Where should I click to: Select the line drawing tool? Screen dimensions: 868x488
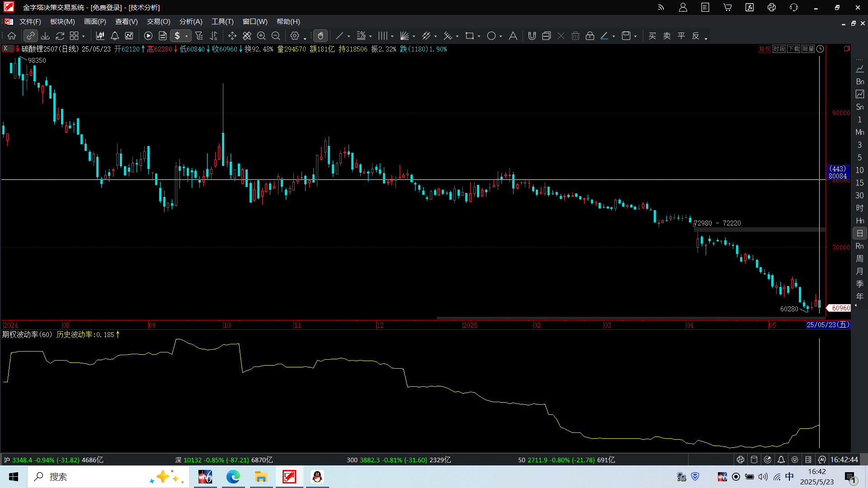(340, 36)
